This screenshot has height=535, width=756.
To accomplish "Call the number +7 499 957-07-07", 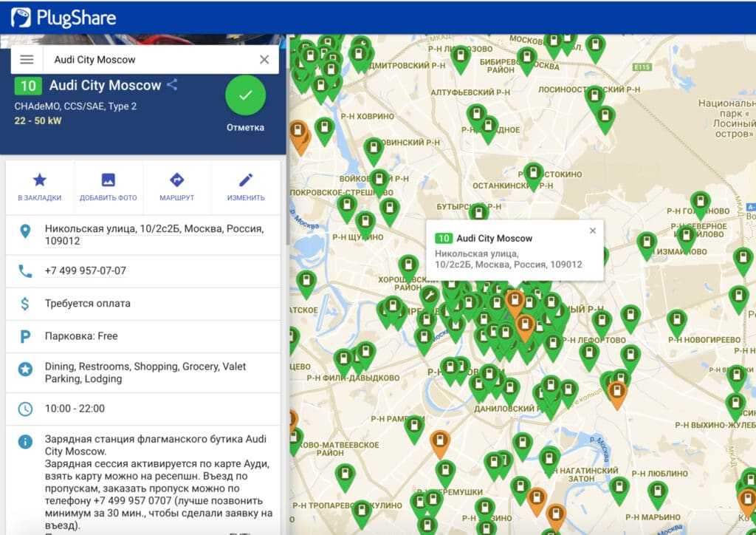I will point(86,270).
